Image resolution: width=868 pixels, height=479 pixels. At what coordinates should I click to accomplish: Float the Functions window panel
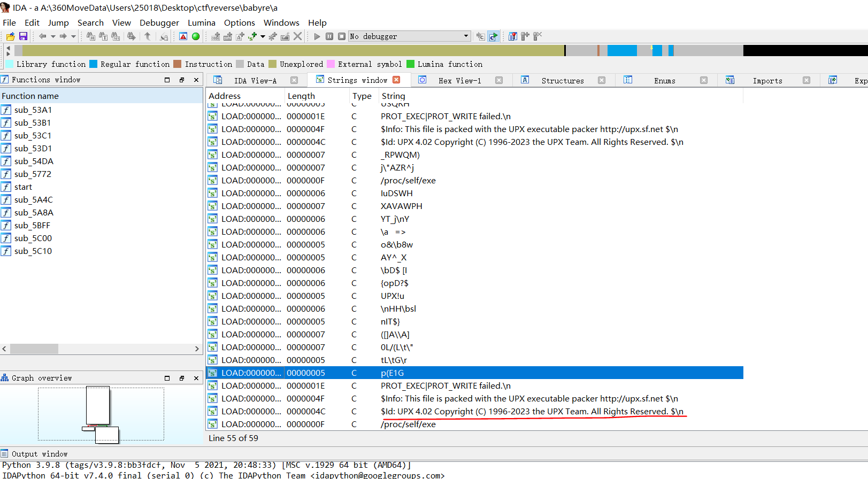[181, 80]
